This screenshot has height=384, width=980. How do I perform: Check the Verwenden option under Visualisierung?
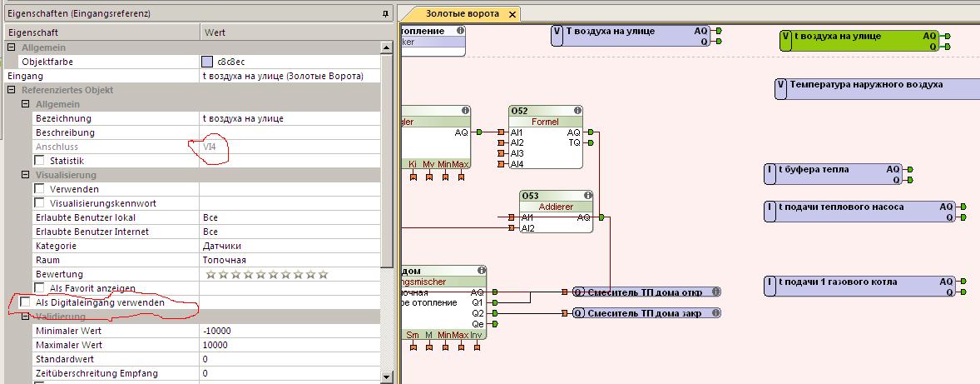tap(40, 189)
